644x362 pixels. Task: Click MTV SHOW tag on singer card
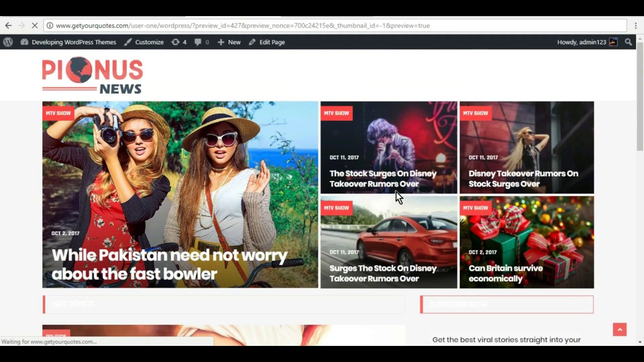coord(337,113)
